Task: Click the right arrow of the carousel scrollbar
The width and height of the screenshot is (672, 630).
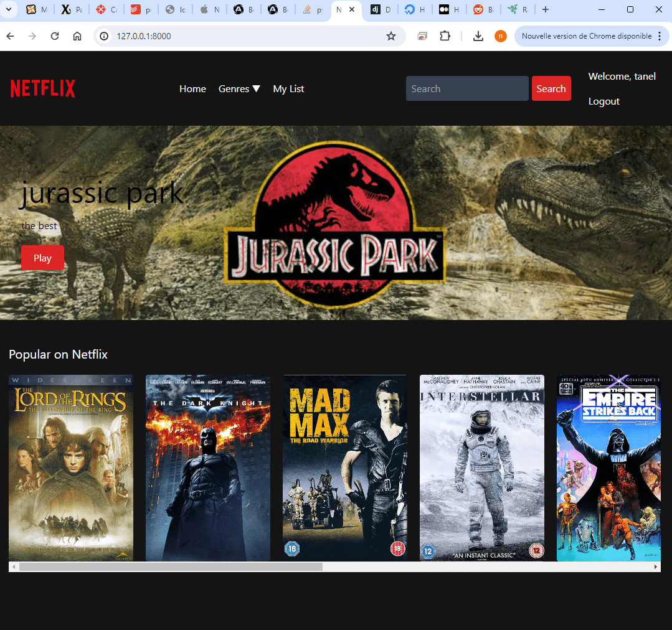Action: click(655, 567)
